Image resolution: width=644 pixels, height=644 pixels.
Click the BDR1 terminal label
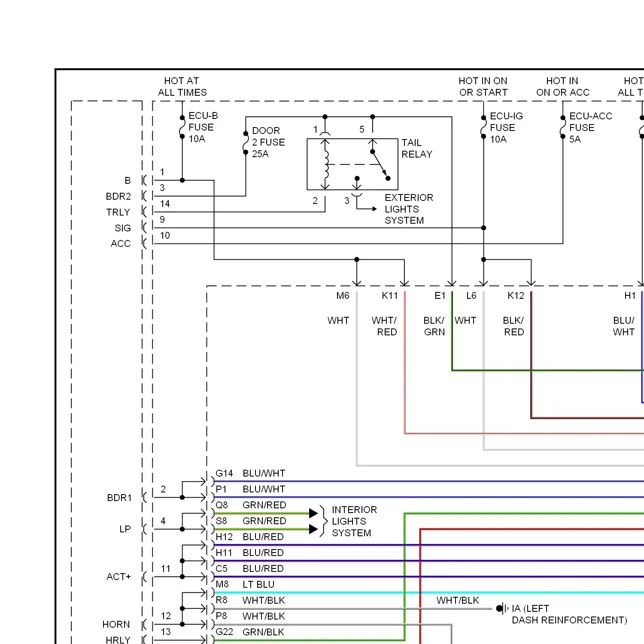[x=119, y=498]
